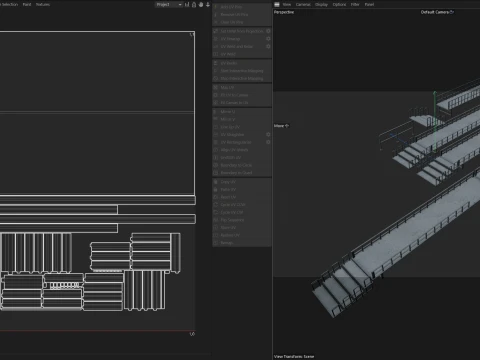Click the Restore UV command
This screenshot has height=360, width=480.
coord(242,235)
